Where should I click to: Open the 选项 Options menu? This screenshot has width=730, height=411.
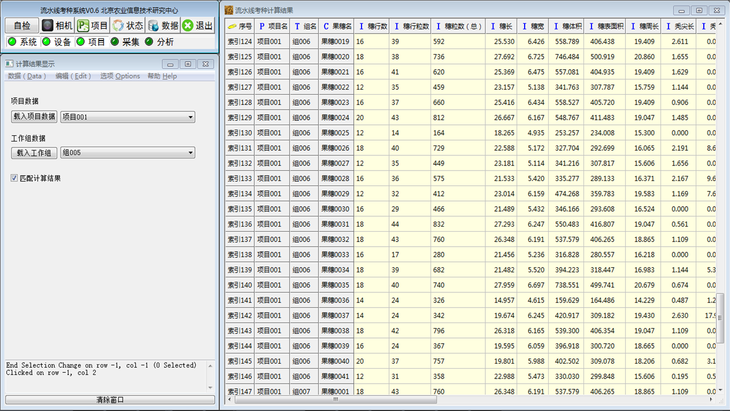(x=120, y=76)
